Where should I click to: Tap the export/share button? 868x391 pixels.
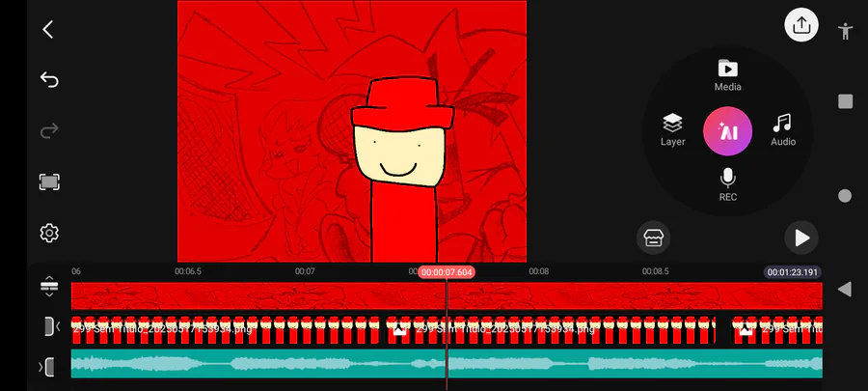click(x=801, y=25)
